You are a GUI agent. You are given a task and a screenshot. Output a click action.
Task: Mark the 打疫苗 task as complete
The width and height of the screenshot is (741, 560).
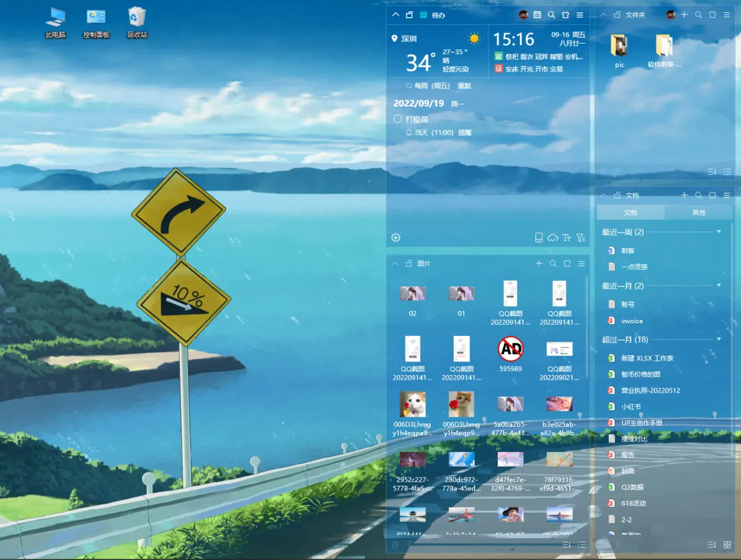[x=398, y=119]
